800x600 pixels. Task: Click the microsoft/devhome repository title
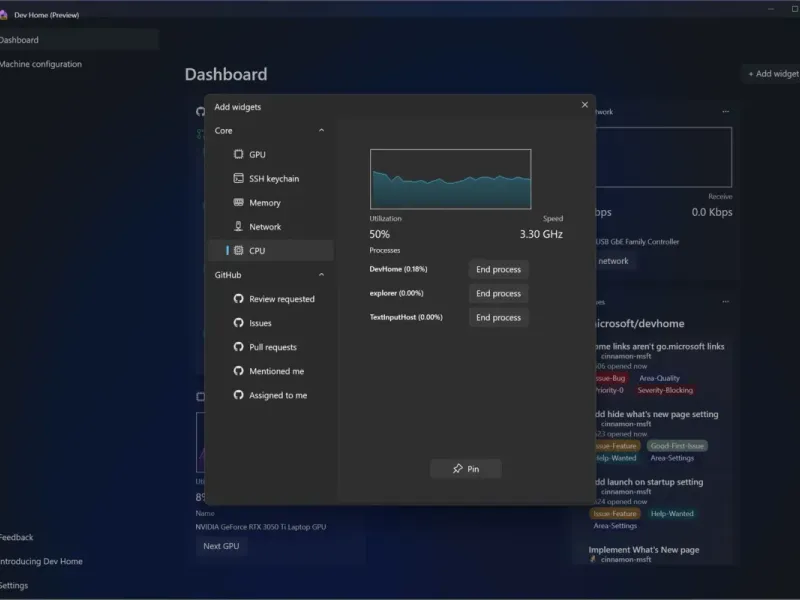pos(639,323)
